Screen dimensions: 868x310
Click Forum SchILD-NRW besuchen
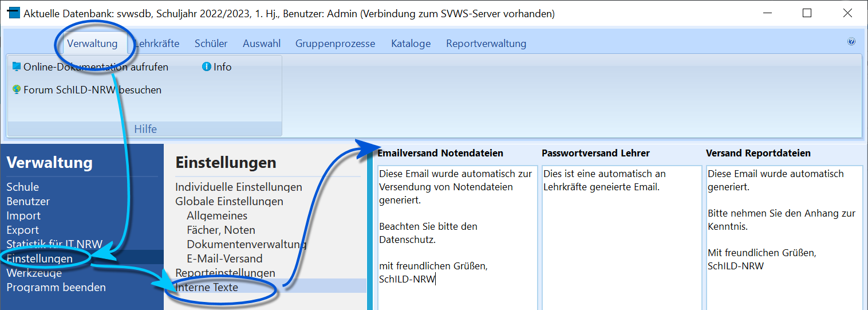[x=87, y=90]
